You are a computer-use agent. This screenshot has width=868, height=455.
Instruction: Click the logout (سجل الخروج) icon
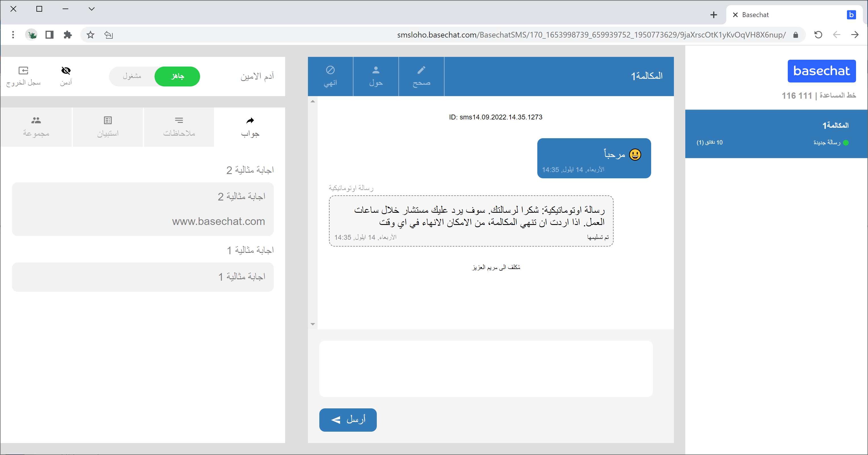pos(23,71)
